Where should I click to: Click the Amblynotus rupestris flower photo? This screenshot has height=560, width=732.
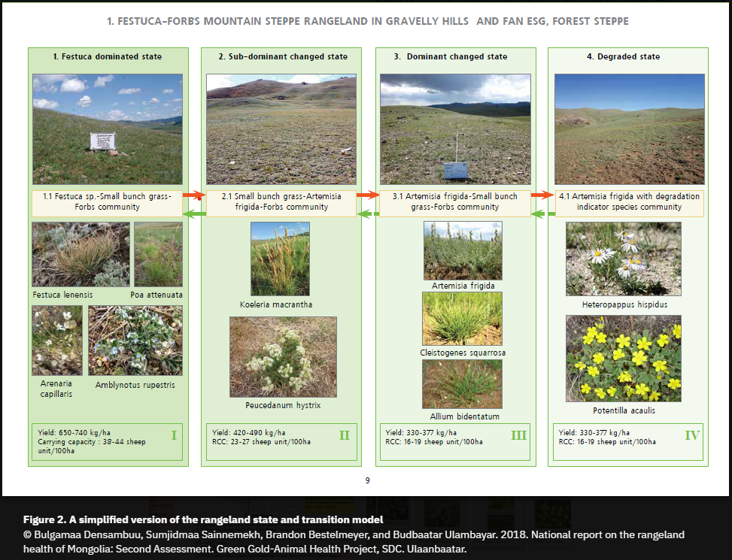(x=135, y=340)
